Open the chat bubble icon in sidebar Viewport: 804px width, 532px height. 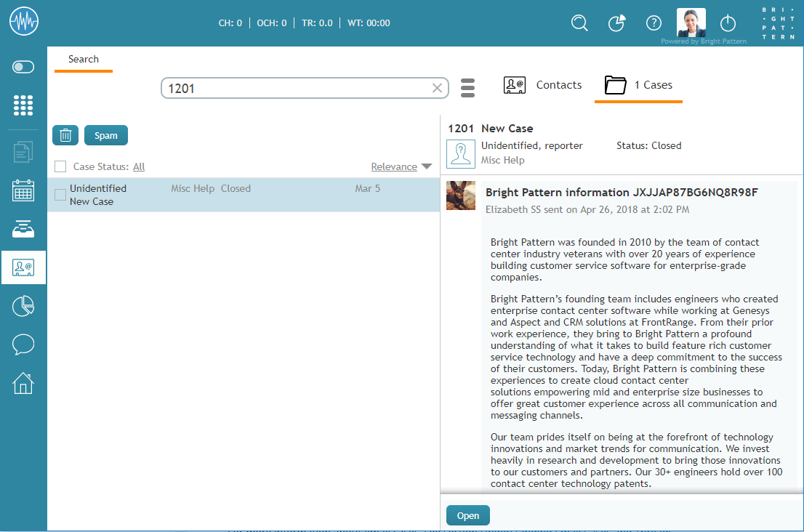23,344
